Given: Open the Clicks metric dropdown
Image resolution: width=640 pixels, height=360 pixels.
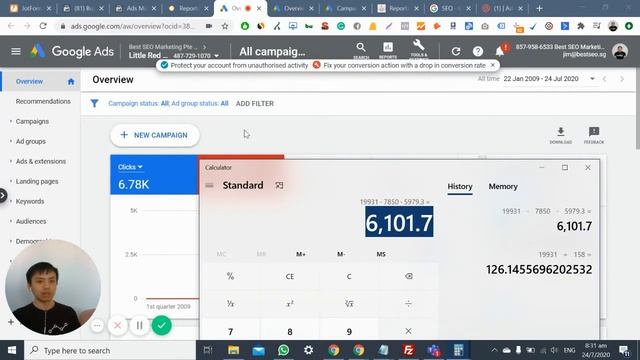Looking at the screenshot, I should pyautogui.click(x=130, y=167).
